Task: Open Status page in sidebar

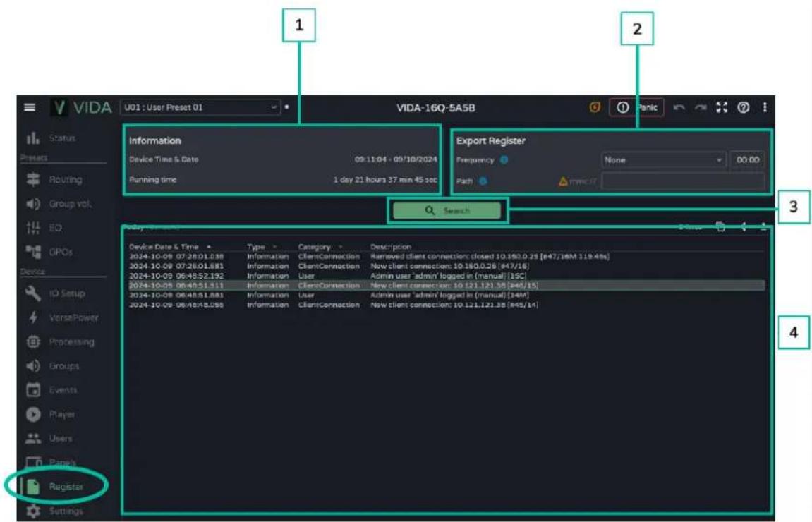Action: (51, 138)
